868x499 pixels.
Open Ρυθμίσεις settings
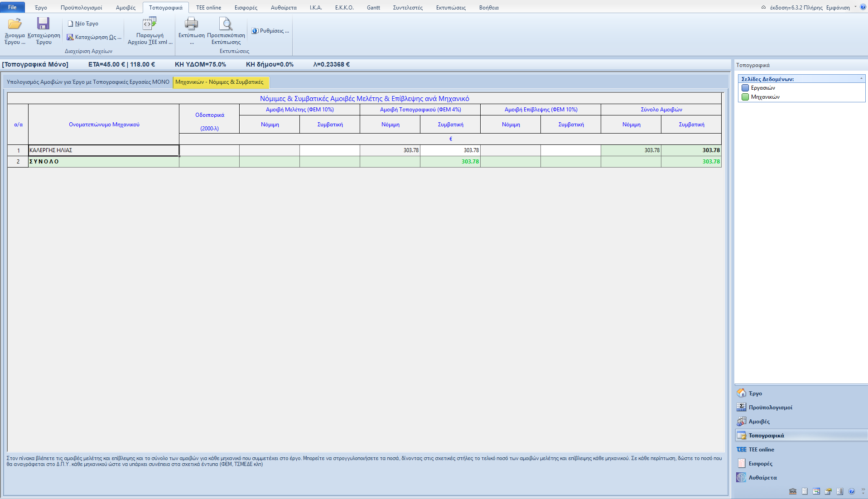270,31
